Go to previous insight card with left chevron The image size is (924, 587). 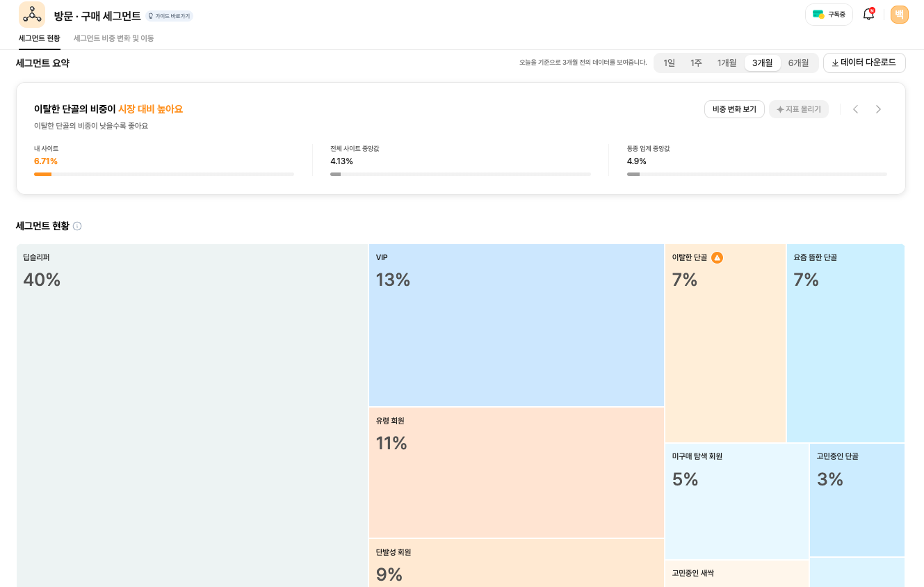856,108
